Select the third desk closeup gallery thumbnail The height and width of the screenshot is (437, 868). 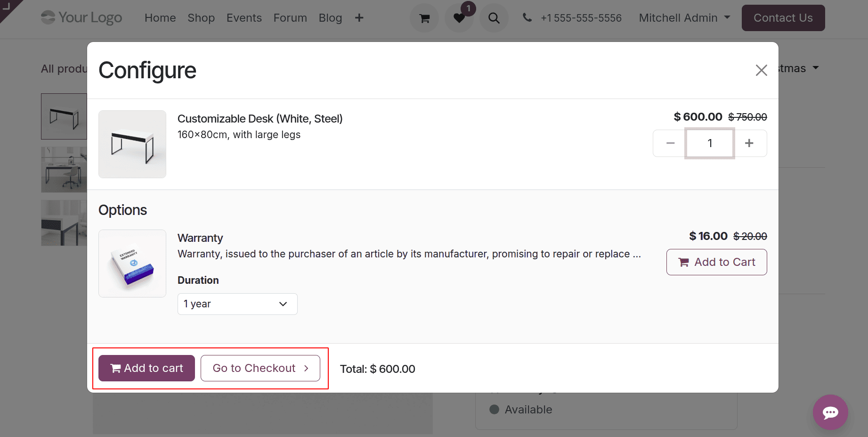pyautogui.click(x=64, y=223)
